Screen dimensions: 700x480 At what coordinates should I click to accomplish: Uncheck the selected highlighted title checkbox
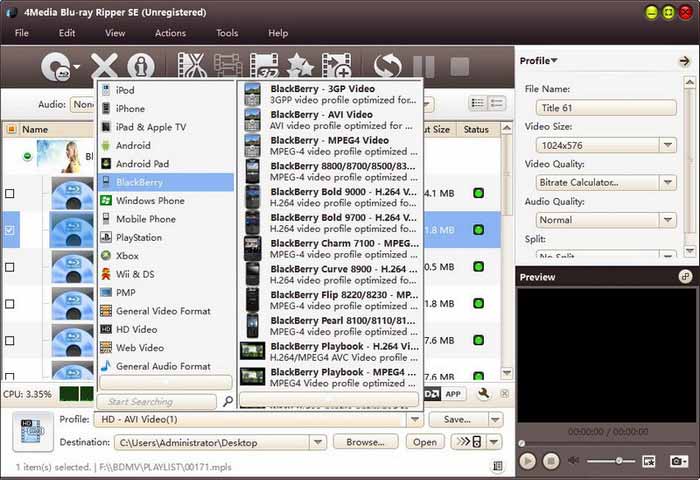pos(9,230)
